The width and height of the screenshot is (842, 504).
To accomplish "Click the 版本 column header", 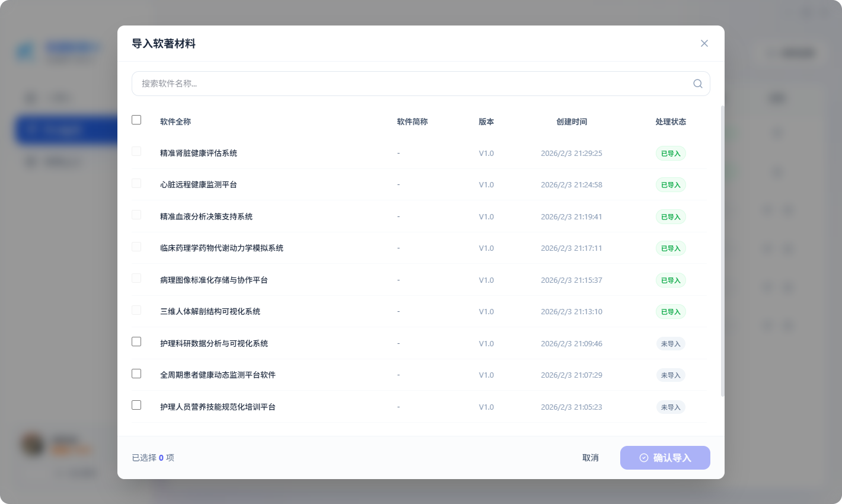I will click(486, 122).
